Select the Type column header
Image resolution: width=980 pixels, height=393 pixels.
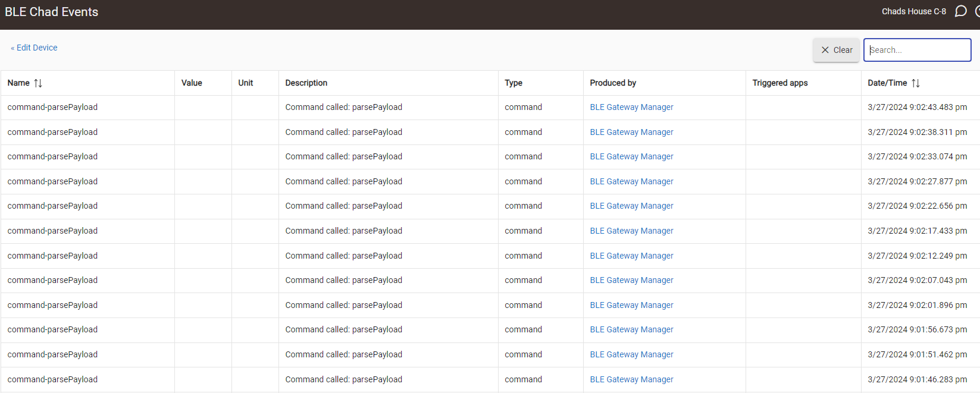coord(514,83)
